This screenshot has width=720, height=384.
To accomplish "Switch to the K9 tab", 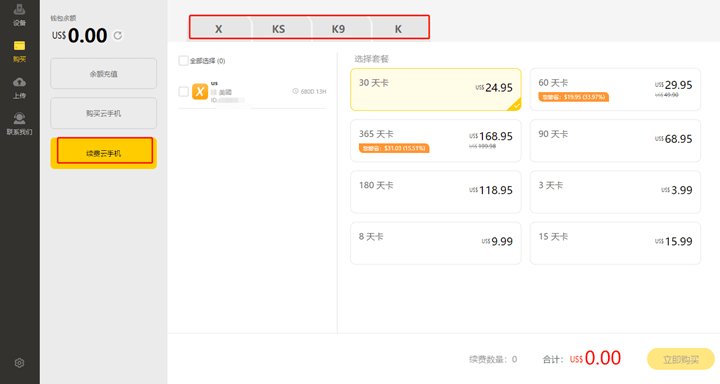I will (338, 29).
